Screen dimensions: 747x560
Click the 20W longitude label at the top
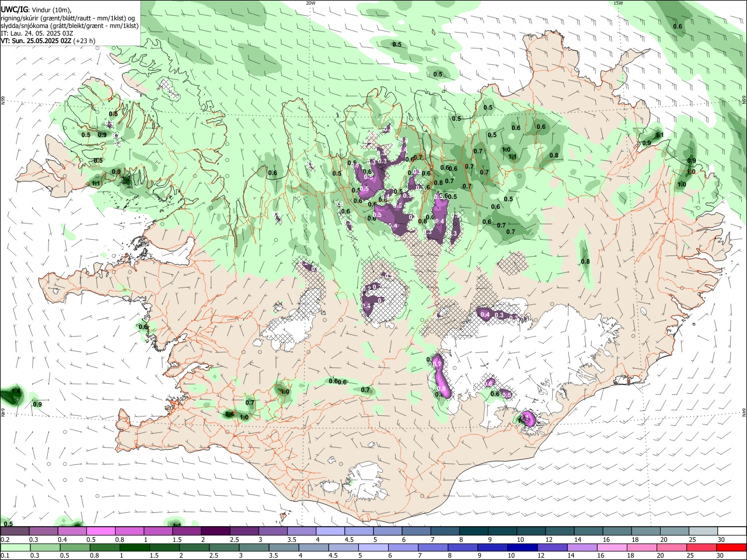coord(310,3)
